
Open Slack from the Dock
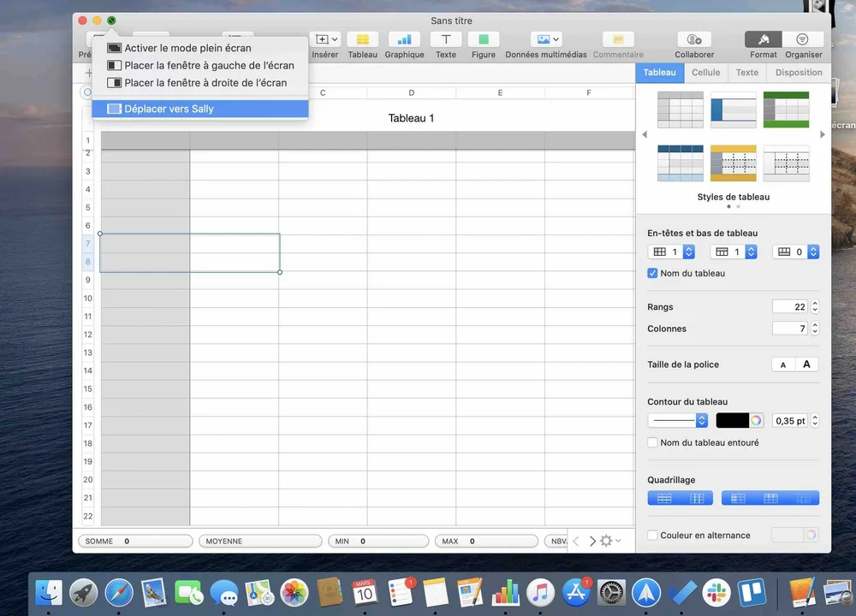pos(716,593)
